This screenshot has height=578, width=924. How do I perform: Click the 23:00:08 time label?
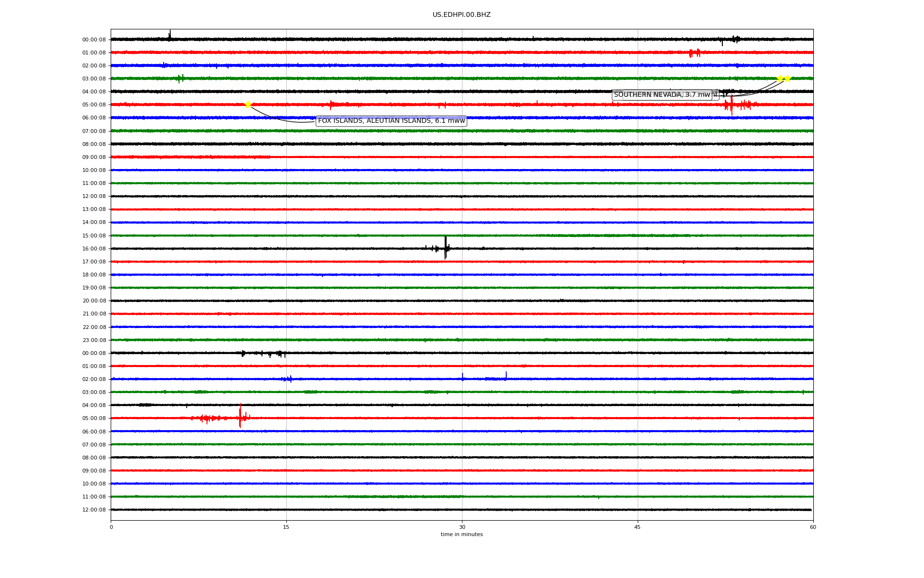click(x=94, y=340)
